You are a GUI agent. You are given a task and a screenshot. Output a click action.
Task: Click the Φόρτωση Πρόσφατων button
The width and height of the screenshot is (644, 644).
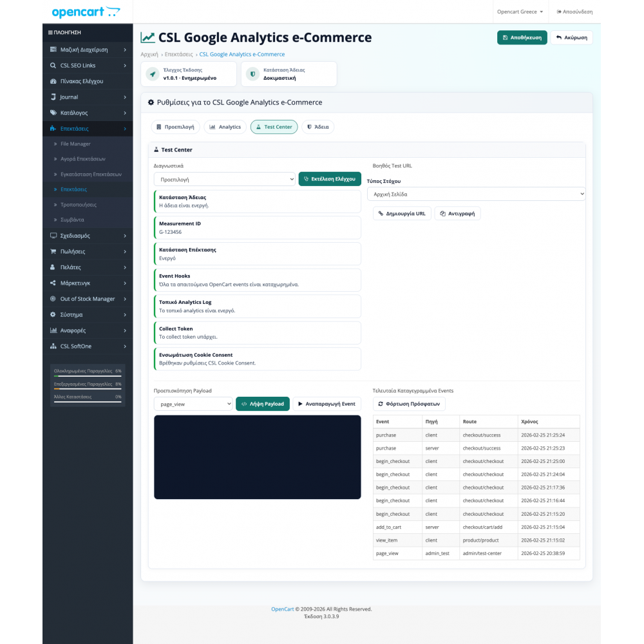pyautogui.click(x=409, y=404)
